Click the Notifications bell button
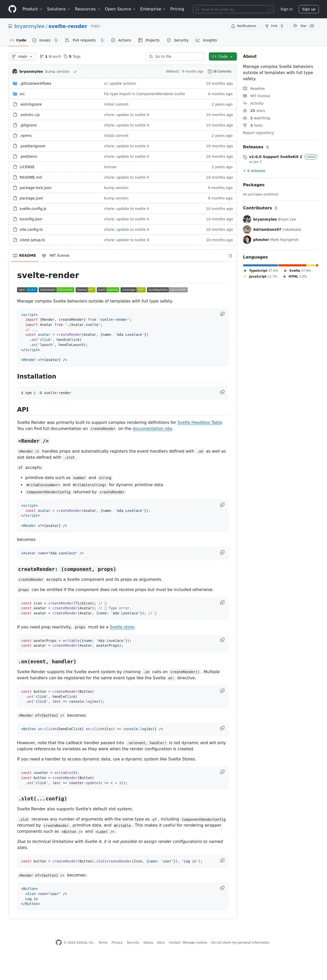Viewport: 327px width, 980px height. point(244,26)
